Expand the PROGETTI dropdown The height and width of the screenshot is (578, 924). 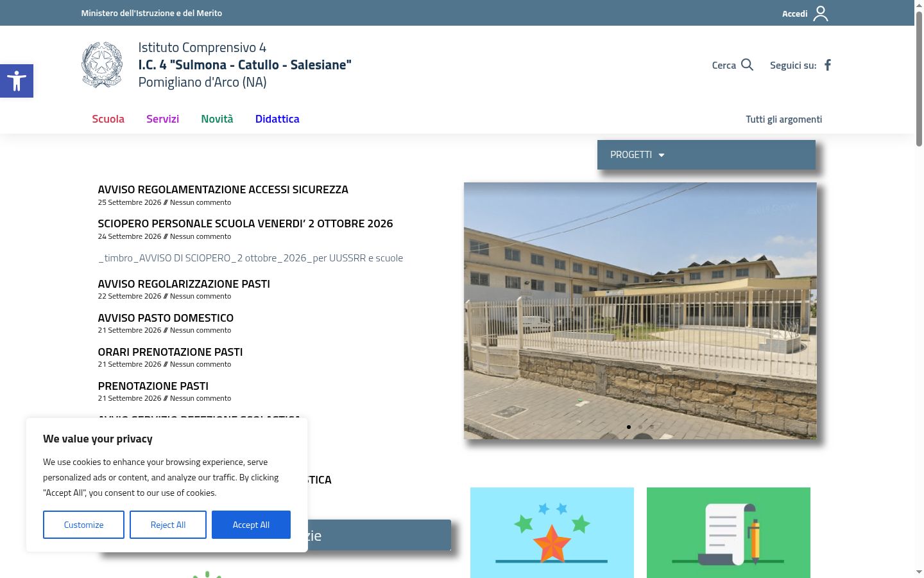click(706, 155)
